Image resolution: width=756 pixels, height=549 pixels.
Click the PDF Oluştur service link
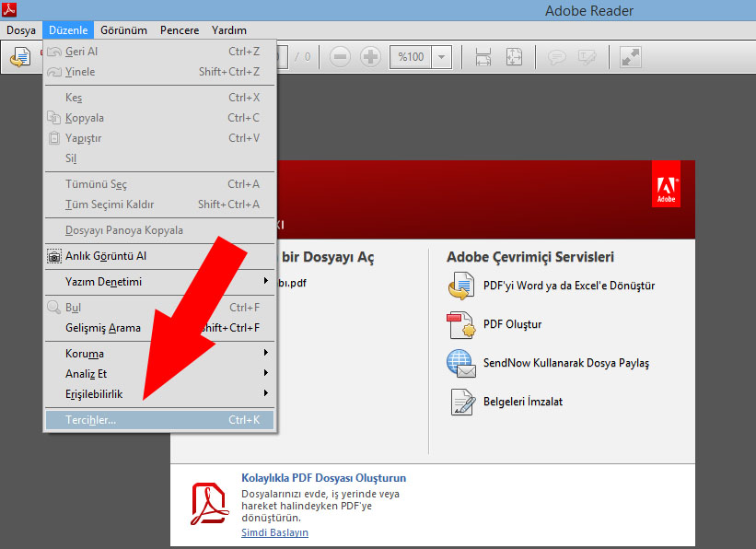pos(513,324)
